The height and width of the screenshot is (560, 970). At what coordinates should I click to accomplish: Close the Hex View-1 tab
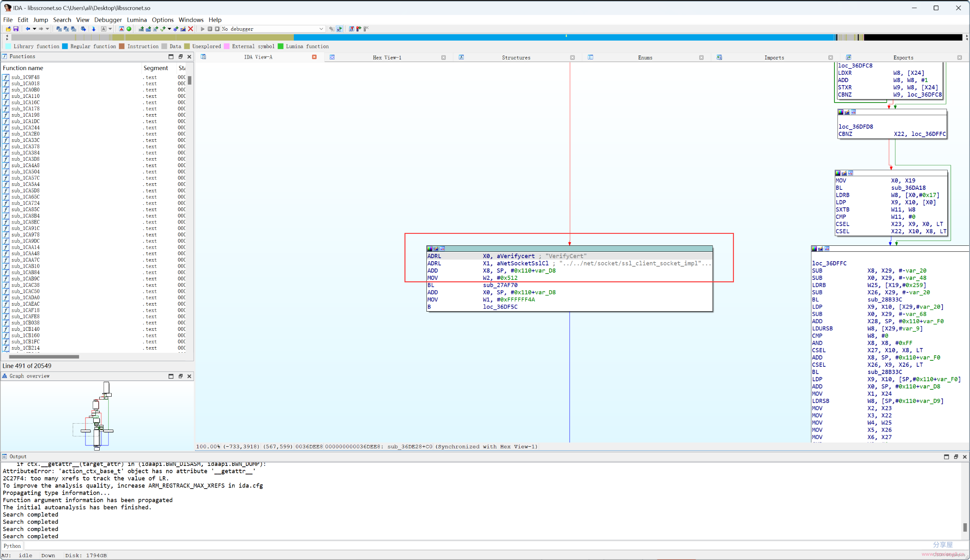[444, 57]
